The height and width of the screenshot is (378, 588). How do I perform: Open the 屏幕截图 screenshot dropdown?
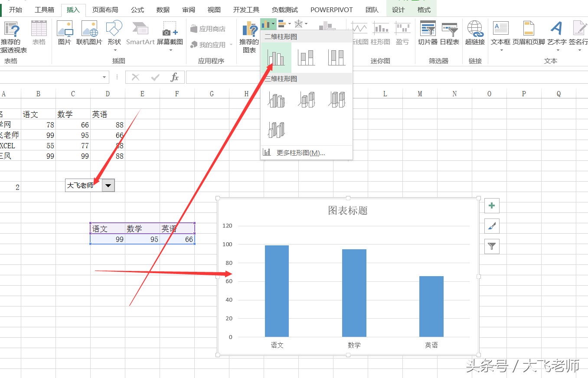[170, 50]
